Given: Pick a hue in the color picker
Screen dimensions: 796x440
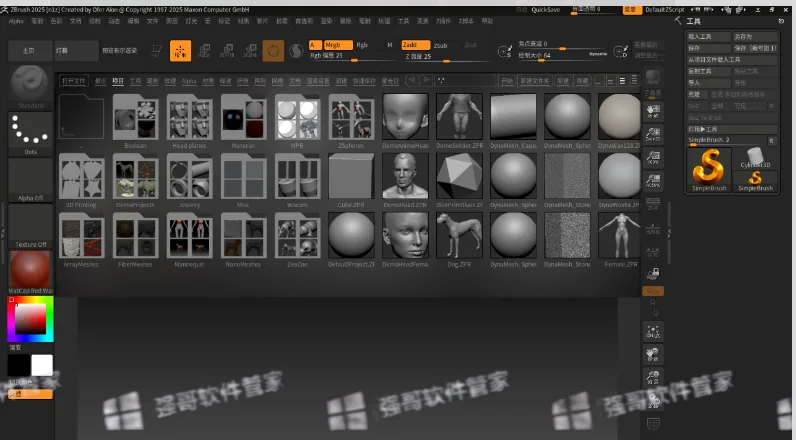Looking at the screenshot, I should click(x=30, y=319).
